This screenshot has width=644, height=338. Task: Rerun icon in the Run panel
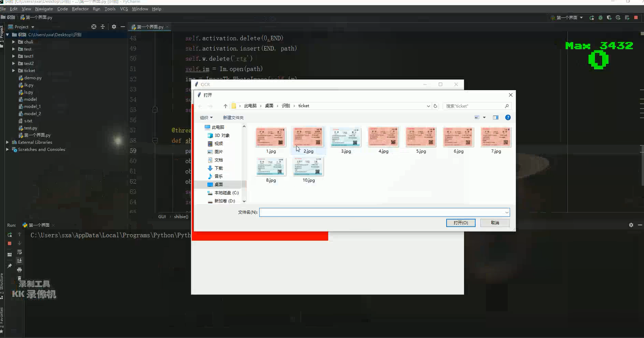click(10, 235)
